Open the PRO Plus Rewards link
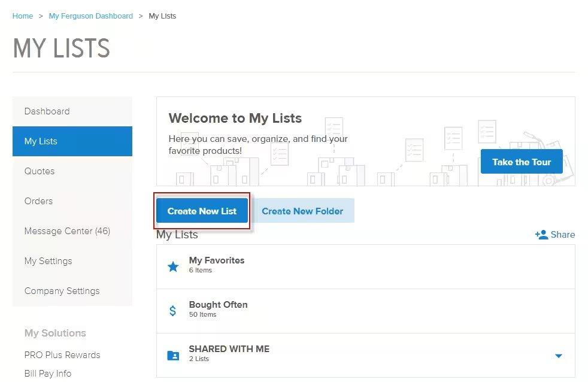588x382 pixels. point(62,355)
